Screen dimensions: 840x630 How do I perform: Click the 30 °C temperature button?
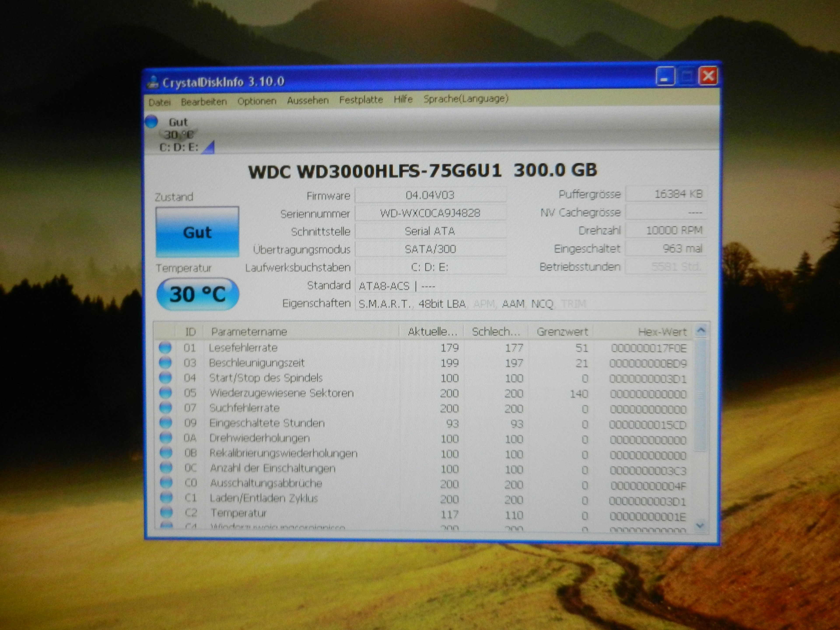[x=198, y=294]
